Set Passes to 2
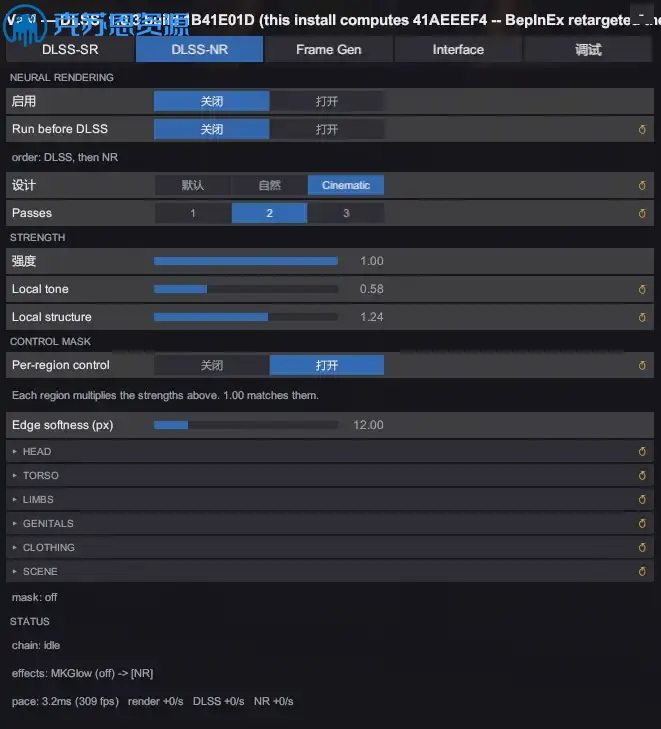The height and width of the screenshot is (729, 661). 269,213
